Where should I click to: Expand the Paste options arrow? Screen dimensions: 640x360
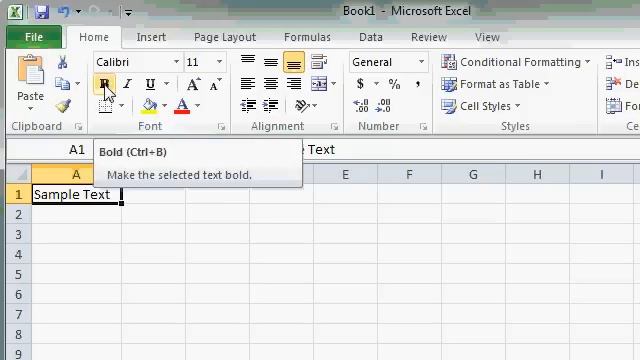tap(31, 109)
